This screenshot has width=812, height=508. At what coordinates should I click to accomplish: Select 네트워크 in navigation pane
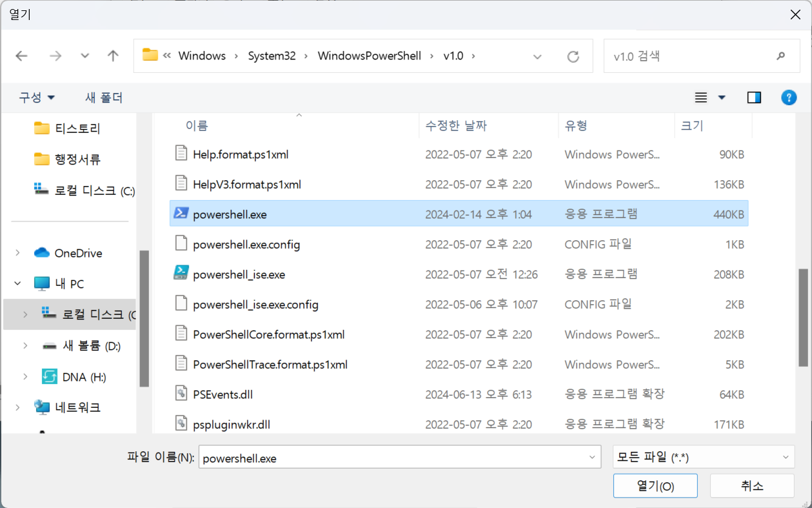(68, 407)
